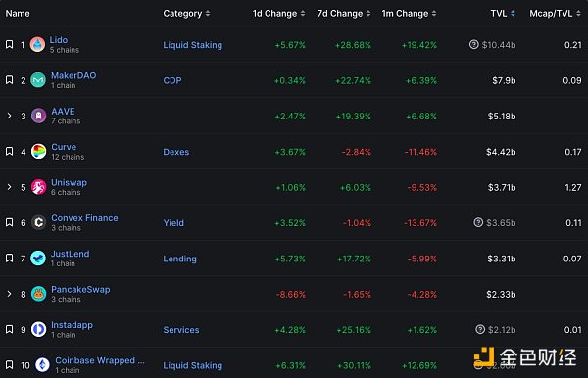Click the question mark icon beside Convex TVL
The width and height of the screenshot is (588, 378).
pyautogui.click(x=478, y=222)
